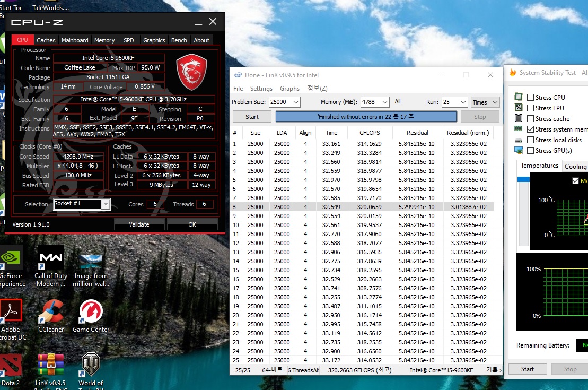Open the File menu in LinX
Image resolution: width=588 pixels, height=390 pixels.
click(x=238, y=89)
